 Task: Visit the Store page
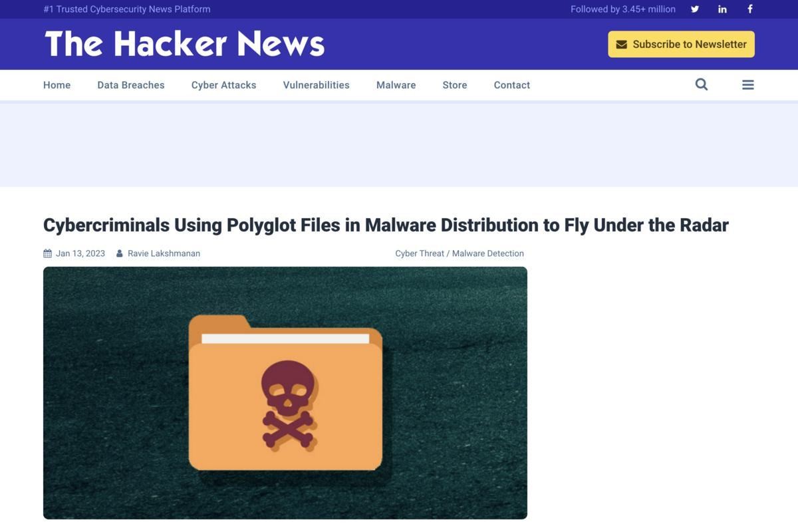(455, 85)
